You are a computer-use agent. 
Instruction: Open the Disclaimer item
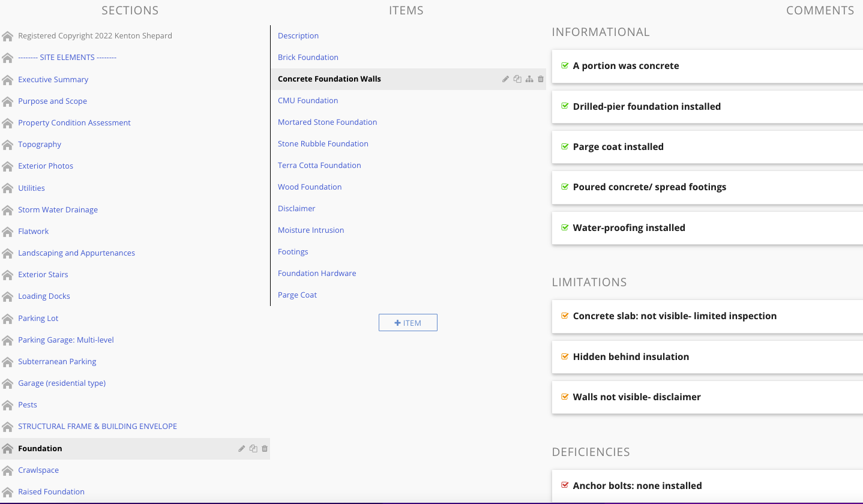pyautogui.click(x=296, y=209)
